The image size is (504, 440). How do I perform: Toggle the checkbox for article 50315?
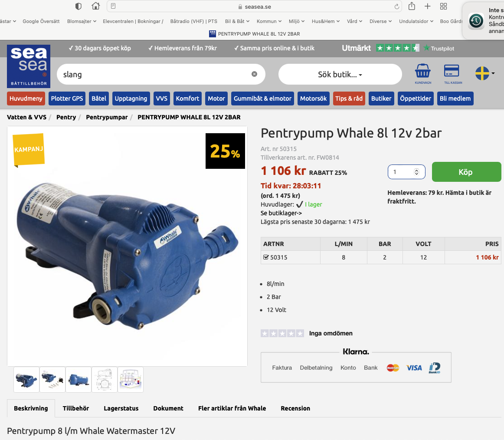266,257
